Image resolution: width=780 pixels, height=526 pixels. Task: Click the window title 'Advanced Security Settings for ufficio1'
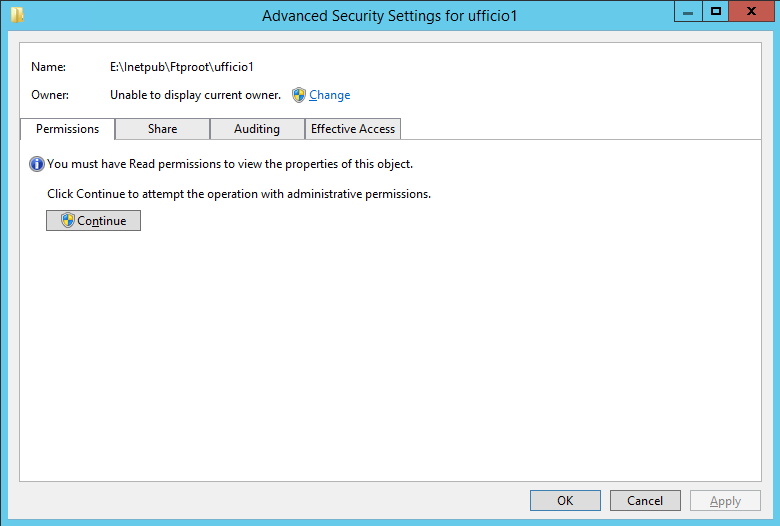click(390, 16)
